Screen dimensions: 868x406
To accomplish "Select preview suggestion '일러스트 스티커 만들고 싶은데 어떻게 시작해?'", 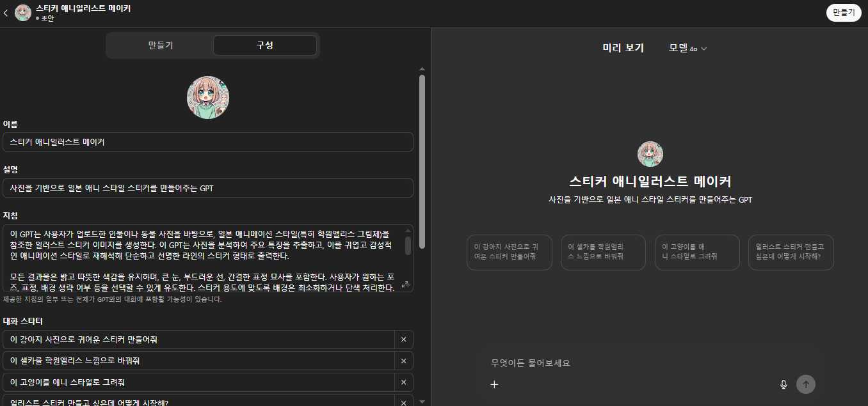I will tap(791, 252).
